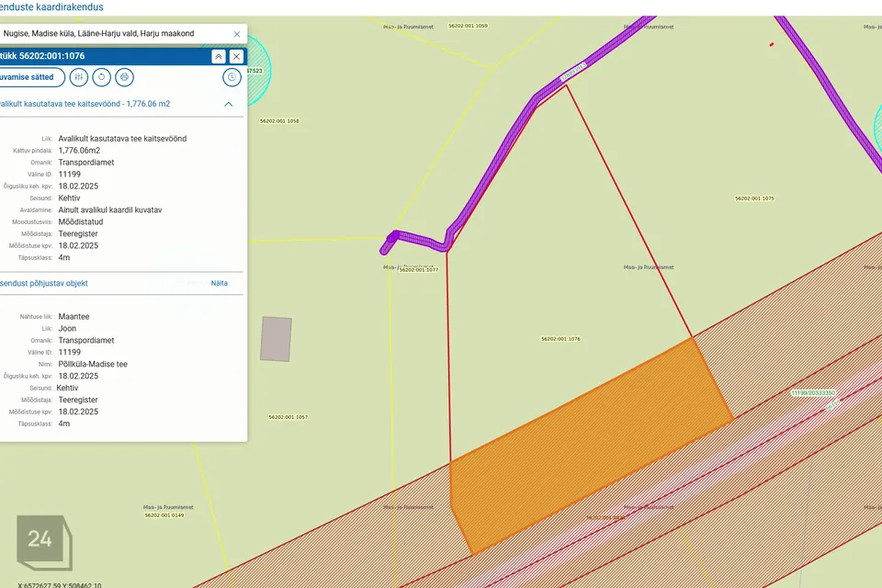
Task: Open the kitsenduste kaardirakendus title link
Action: 51,7
